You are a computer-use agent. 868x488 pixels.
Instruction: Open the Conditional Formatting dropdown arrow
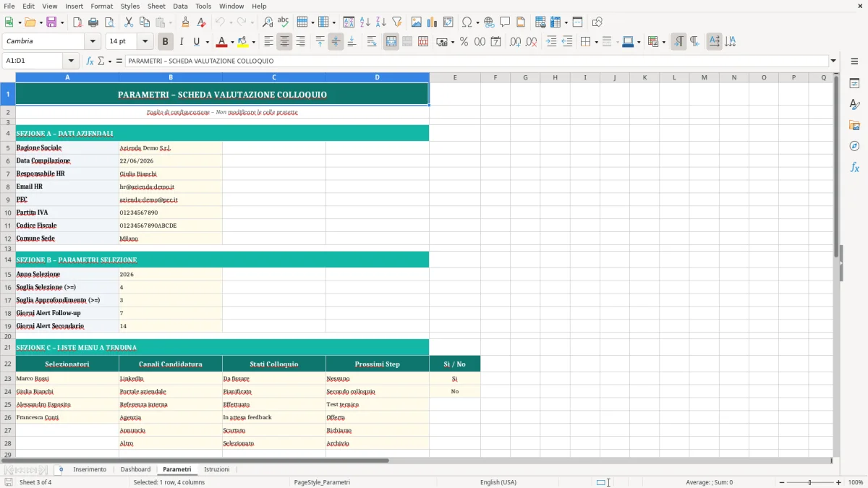tap(663, 42)
